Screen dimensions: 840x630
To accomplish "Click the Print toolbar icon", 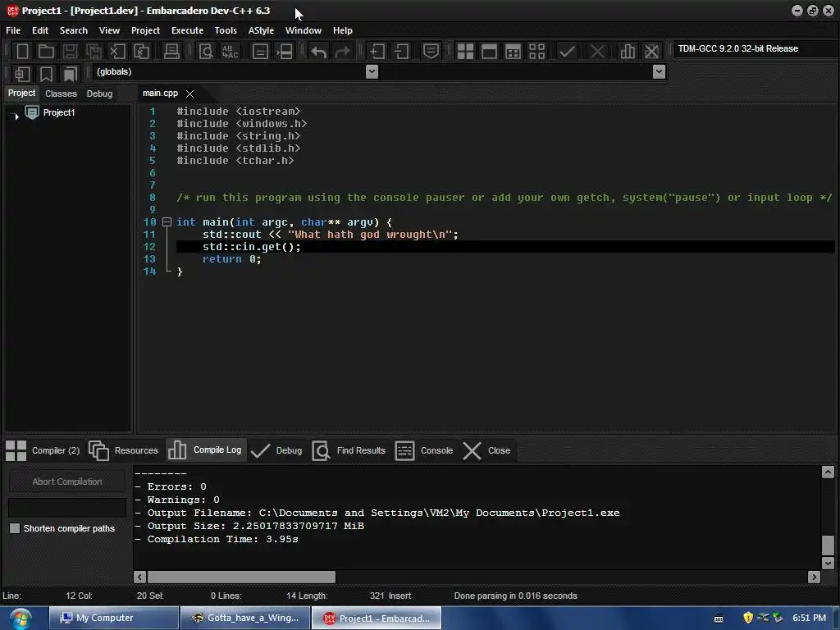I will [x=171, y=52].
